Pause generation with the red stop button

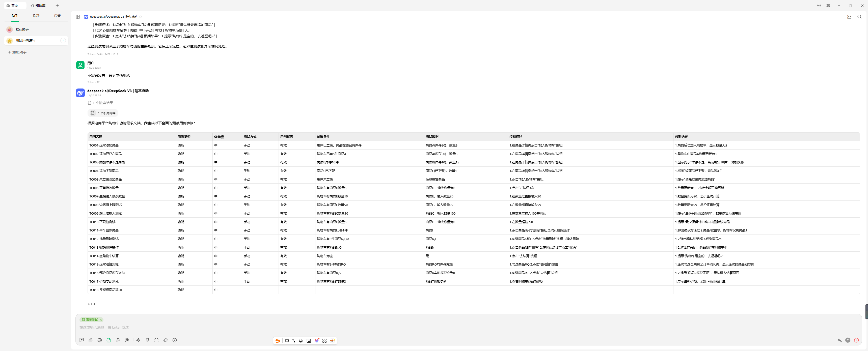coord(856,340)
